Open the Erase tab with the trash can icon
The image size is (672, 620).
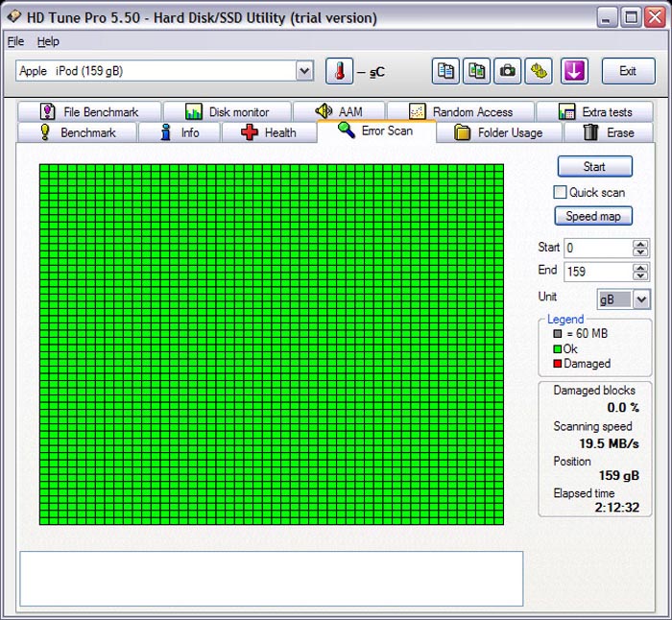(609, 132)
